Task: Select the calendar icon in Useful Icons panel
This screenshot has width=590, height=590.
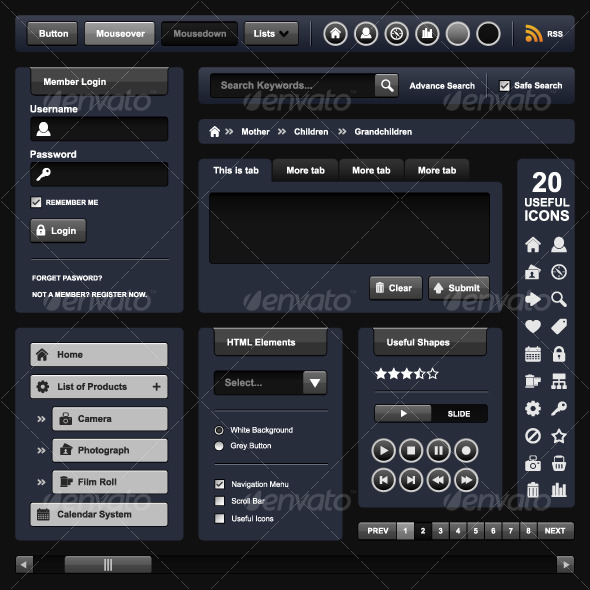Action: click(533, 354)
